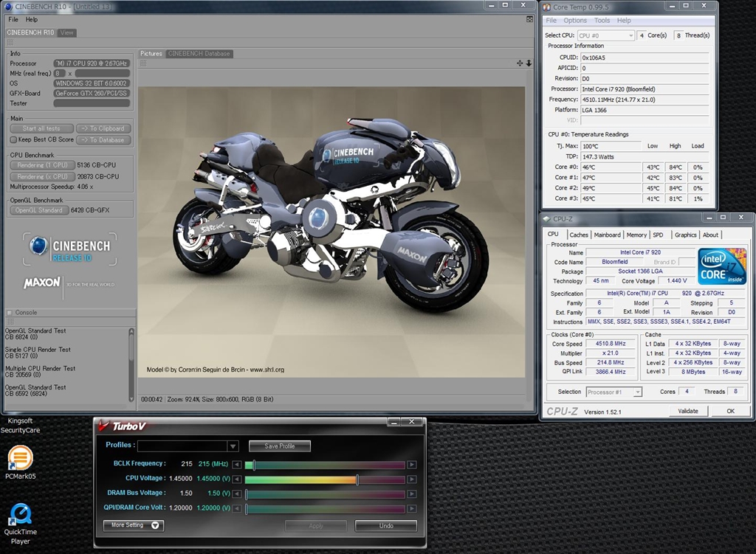
Task: Click the down-arrow icon in the Pictures panel
Action: (529, 63)
